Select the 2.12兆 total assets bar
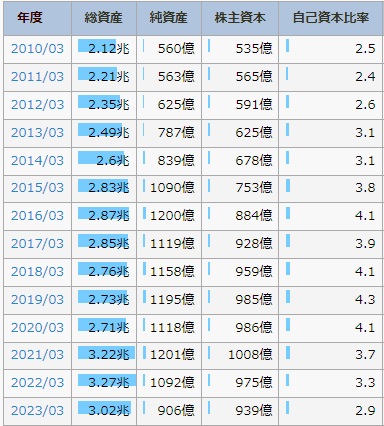 click(x=97, y=46)
